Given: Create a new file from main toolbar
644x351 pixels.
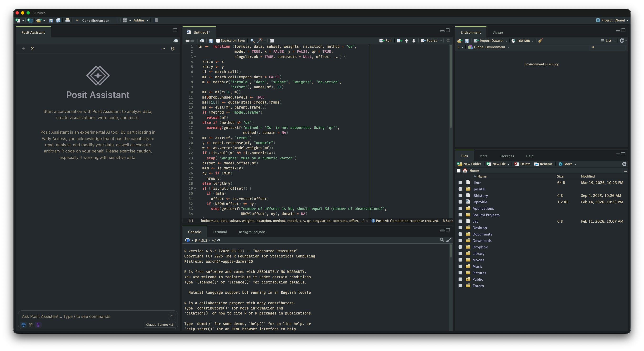Looking at the screenshot, I should coord(18,20).
